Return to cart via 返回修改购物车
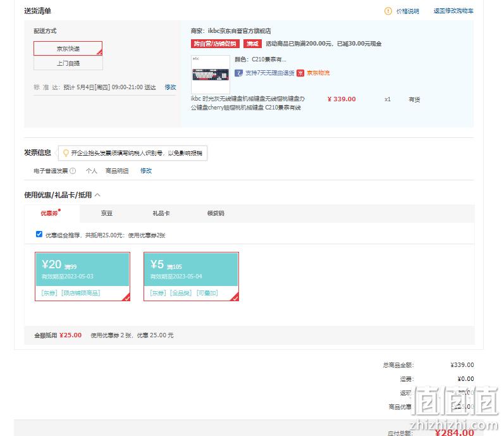This screenshot has height=436, width=504. pos(453,11)
